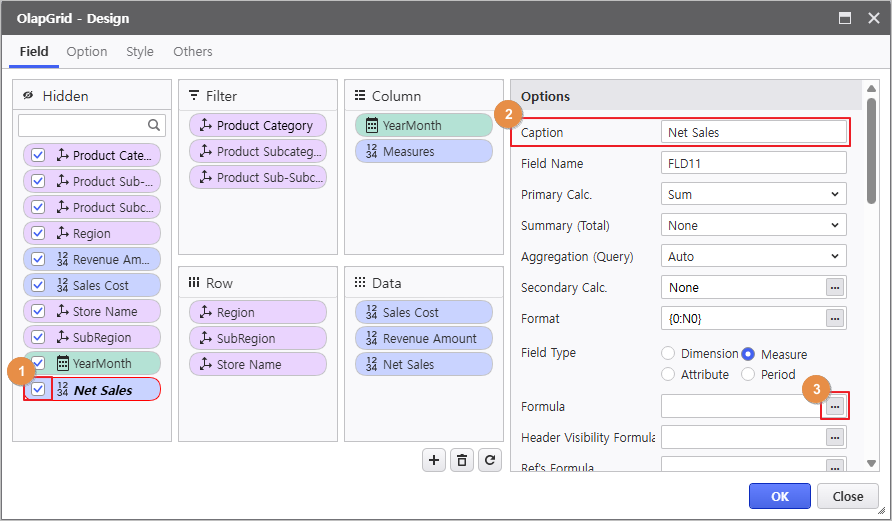Viewport: 892px width, 521px height.
Task: Click the search magnifier in Hidden panel
Action: coord(155,125)
